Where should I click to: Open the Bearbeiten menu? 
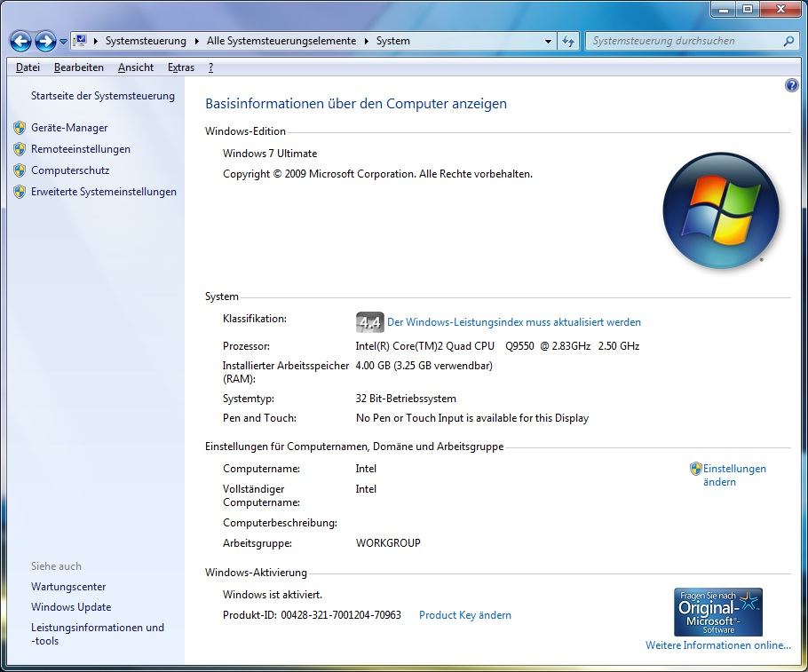point(79,67)
